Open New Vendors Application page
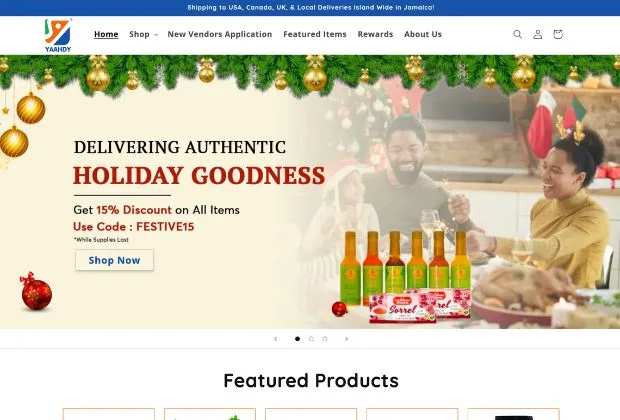The image size is (620, 420). pyautogui.click(x=220, y=34)
